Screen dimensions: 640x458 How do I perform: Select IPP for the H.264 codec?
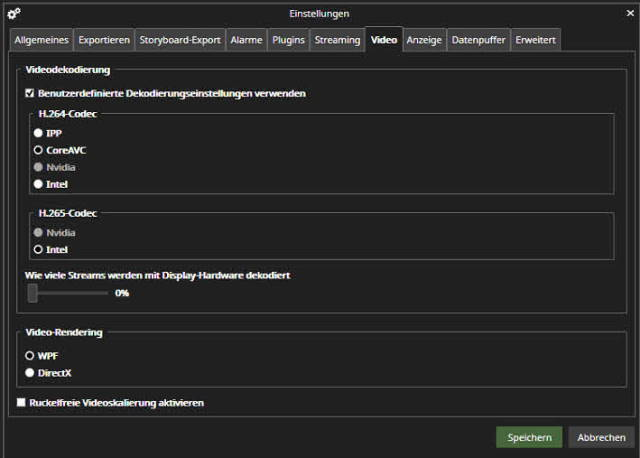[x=38, y=133]
